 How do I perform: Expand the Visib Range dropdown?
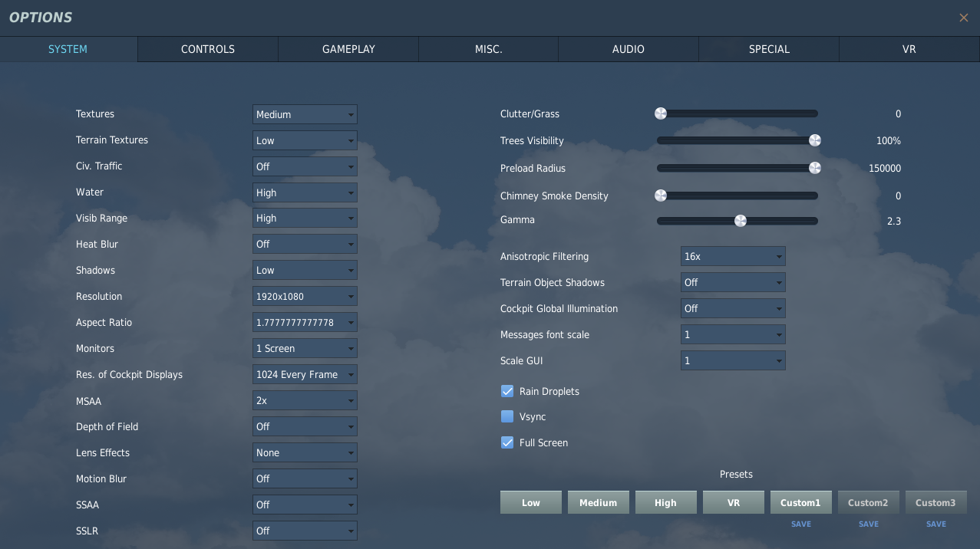tap(305, 218)
